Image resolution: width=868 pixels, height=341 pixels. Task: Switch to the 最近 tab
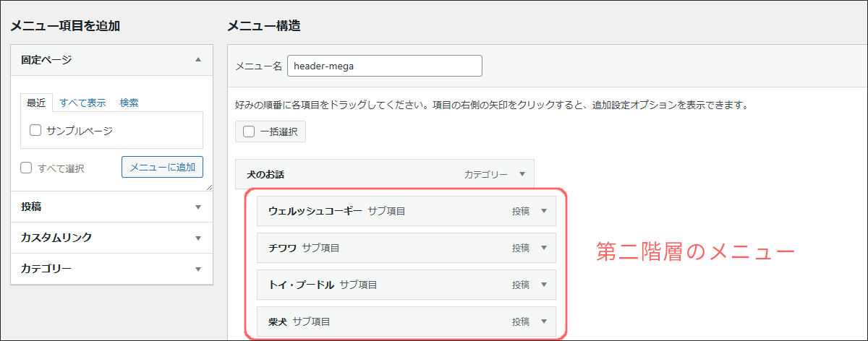[36, 103]
